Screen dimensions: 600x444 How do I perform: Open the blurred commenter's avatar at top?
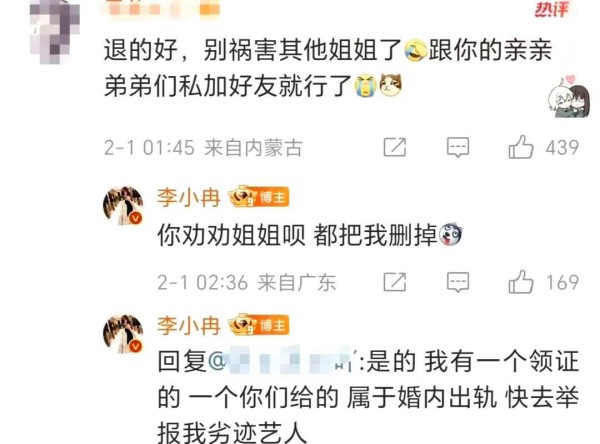55,31
